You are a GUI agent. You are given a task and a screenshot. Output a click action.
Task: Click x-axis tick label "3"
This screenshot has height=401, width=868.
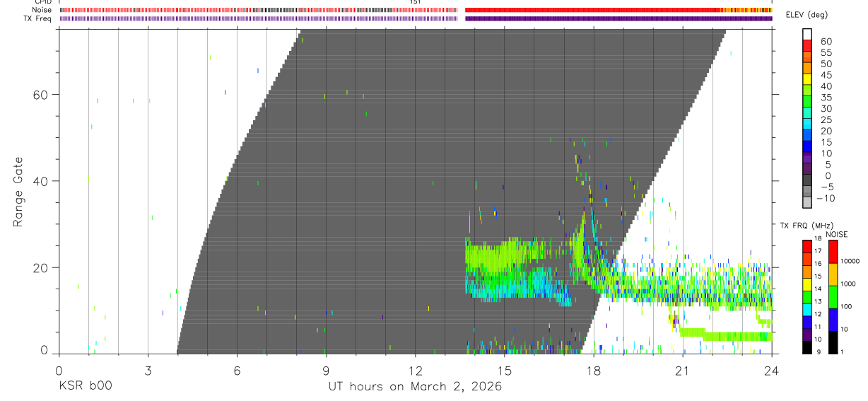(148, 370)
